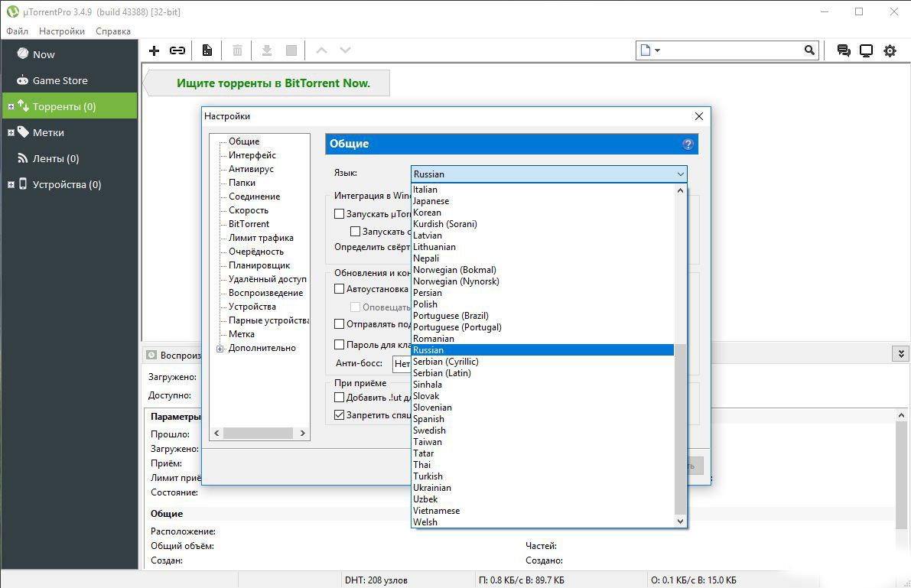The width and height of the screenshot is (911, 588).
Task: Select Скорость in settings tree
Action: (x=249, y=210)
